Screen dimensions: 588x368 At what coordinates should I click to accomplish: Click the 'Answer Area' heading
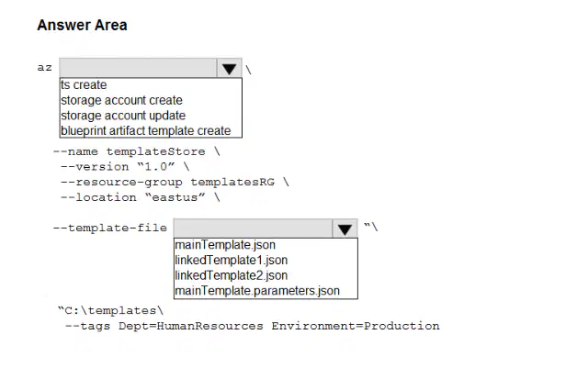[x=82, y=26]
